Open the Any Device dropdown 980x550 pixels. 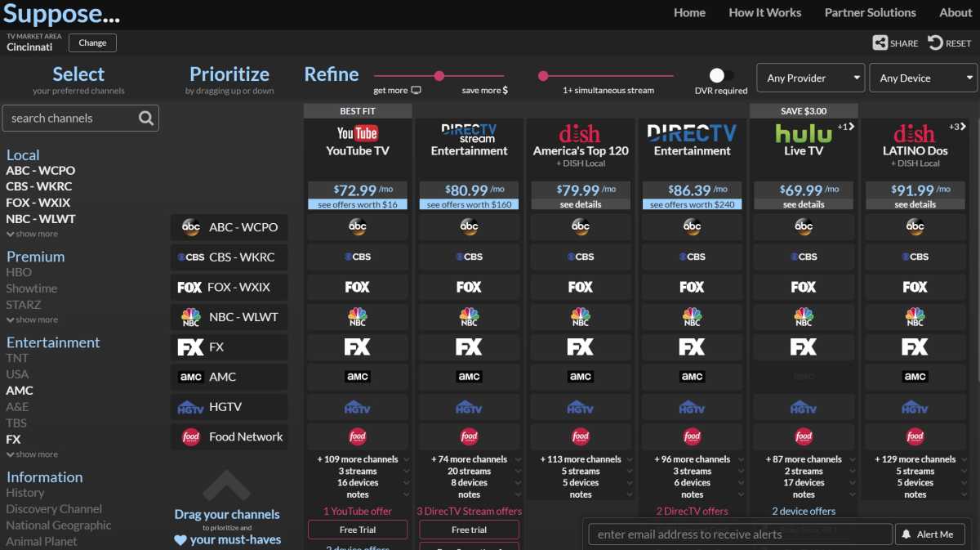pos(923,78)
